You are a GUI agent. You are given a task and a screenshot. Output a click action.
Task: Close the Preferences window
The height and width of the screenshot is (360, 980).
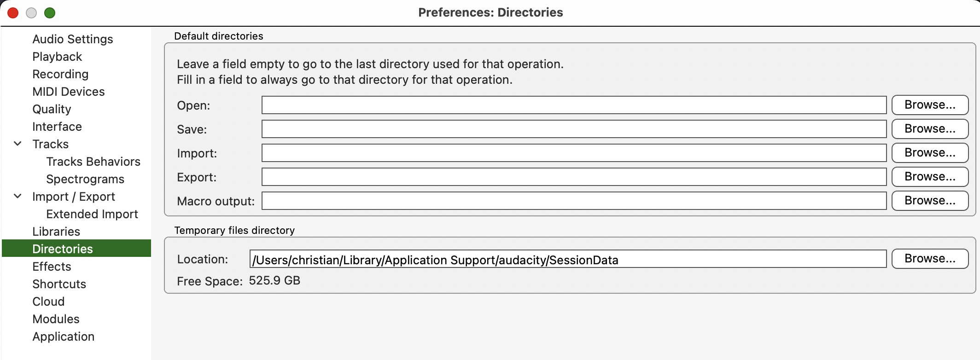click(x=13, y=13)
